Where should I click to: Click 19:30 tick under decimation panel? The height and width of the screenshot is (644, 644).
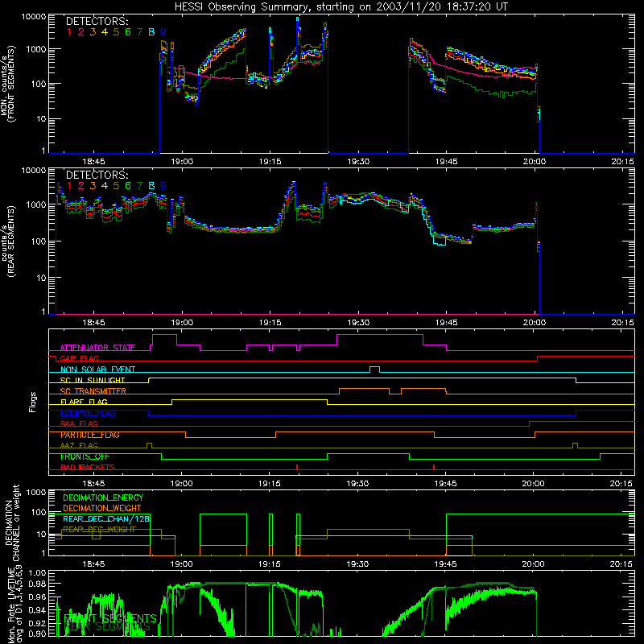point(357,564)
